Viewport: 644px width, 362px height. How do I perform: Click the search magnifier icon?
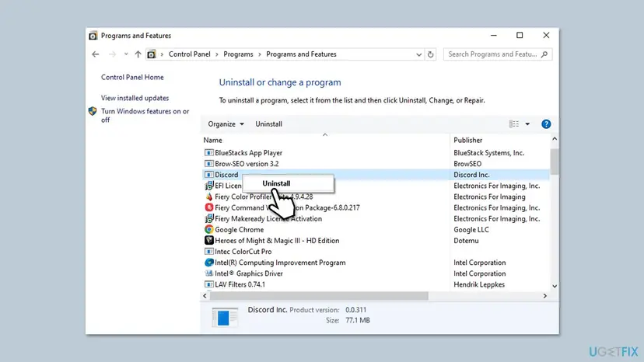(544, 54)
